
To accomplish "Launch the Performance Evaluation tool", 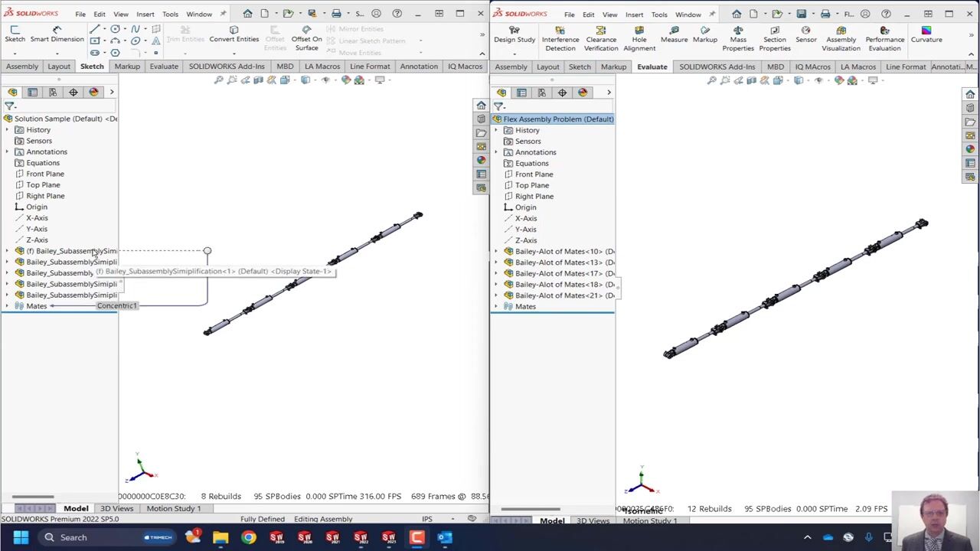I will 884,38.
